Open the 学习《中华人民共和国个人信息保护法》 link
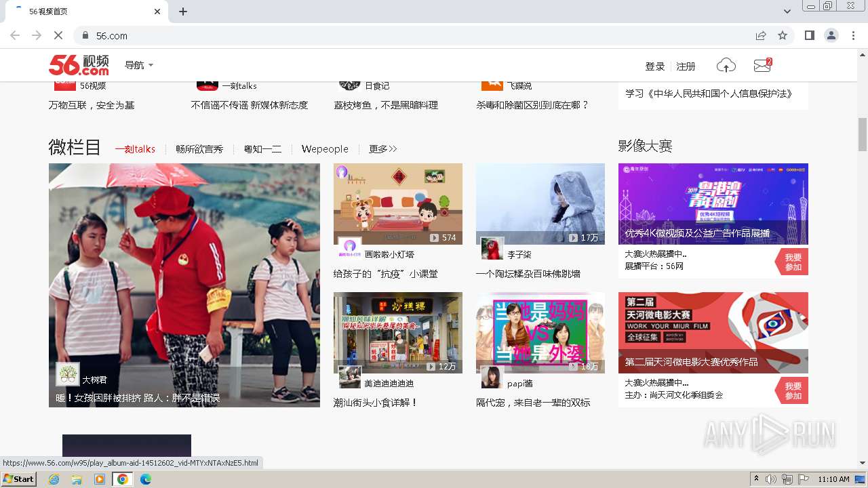Screen dimensions: 868x488 (709, 94)
